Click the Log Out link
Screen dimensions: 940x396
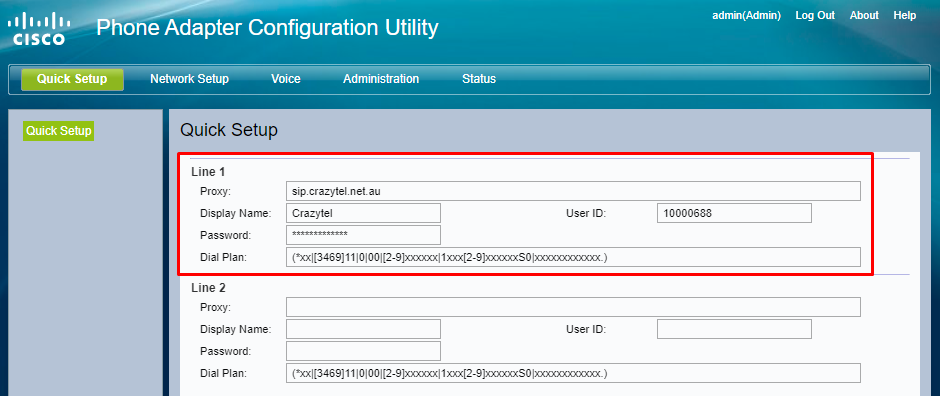[815, 16]
